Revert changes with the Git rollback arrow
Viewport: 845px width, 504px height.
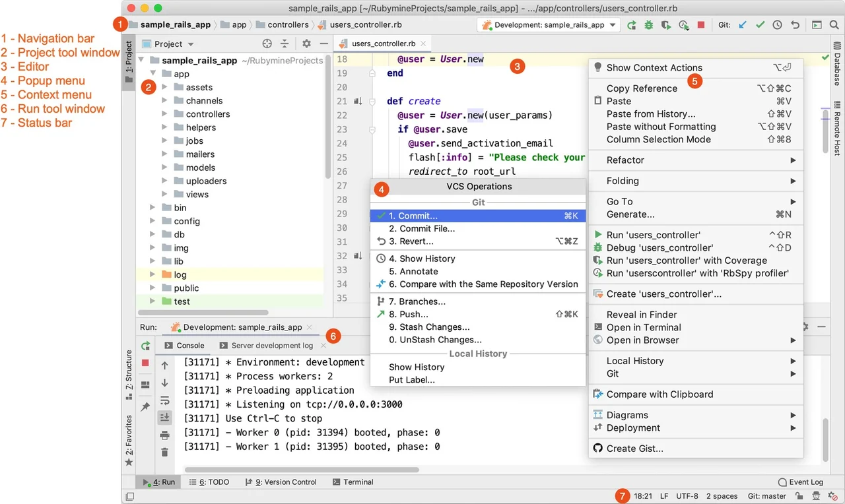tap(795, 25)
